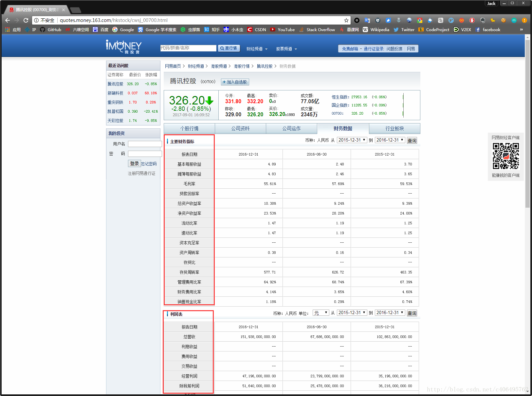Click the 登录 login button
The width and height of the screenshot is (532, 396).
coord(134,163)
